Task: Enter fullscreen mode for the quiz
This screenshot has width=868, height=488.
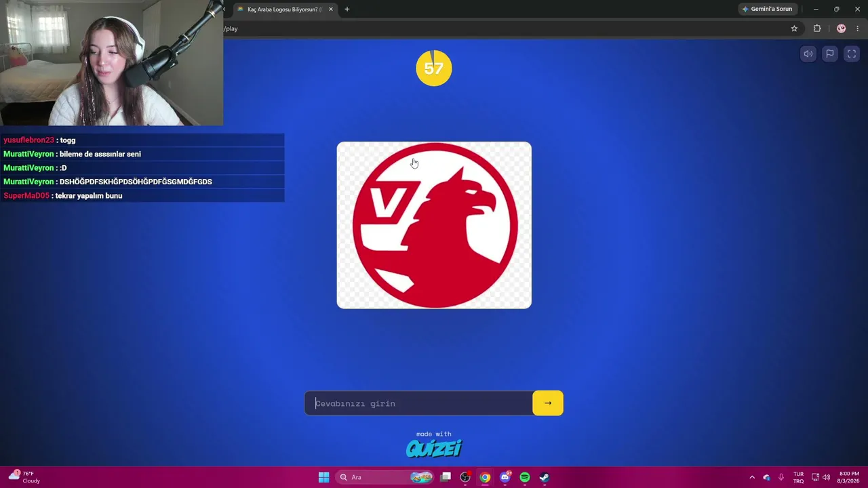Action: click(852, 54)
